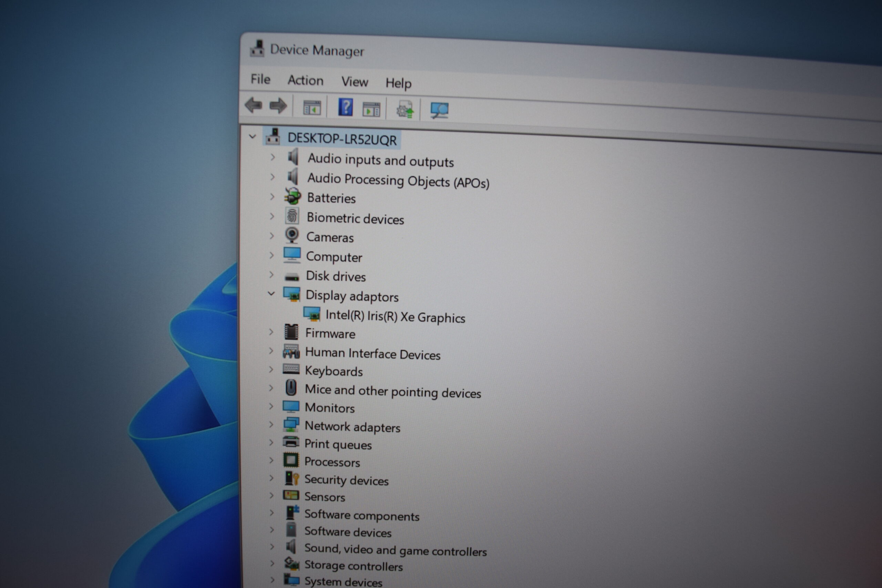882x588 pixels.
Task: Click the Keyboards icon
Action: pos(291,369)
